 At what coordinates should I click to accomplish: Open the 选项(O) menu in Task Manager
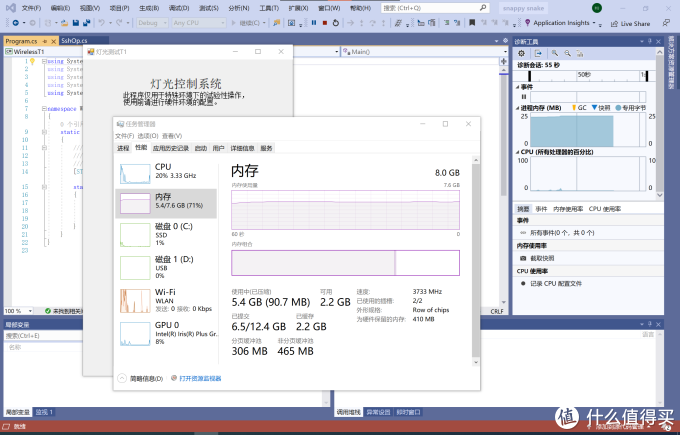148,136
